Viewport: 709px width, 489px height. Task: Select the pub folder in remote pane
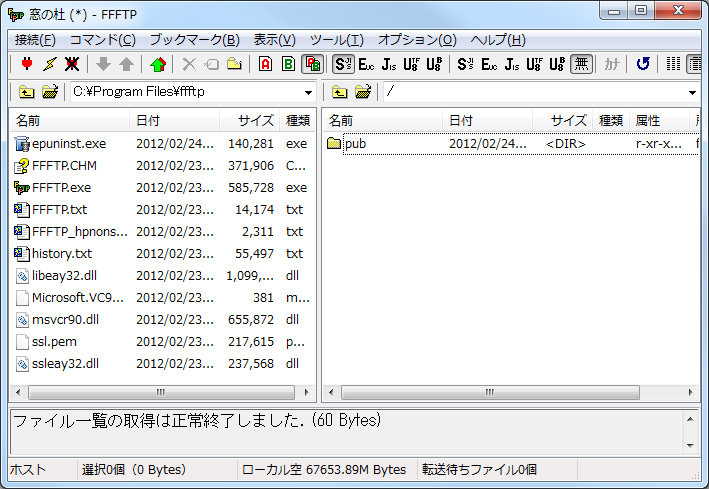346,144
